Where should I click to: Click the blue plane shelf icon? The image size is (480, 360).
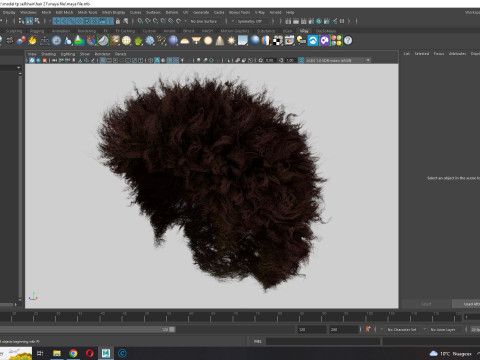243,41
